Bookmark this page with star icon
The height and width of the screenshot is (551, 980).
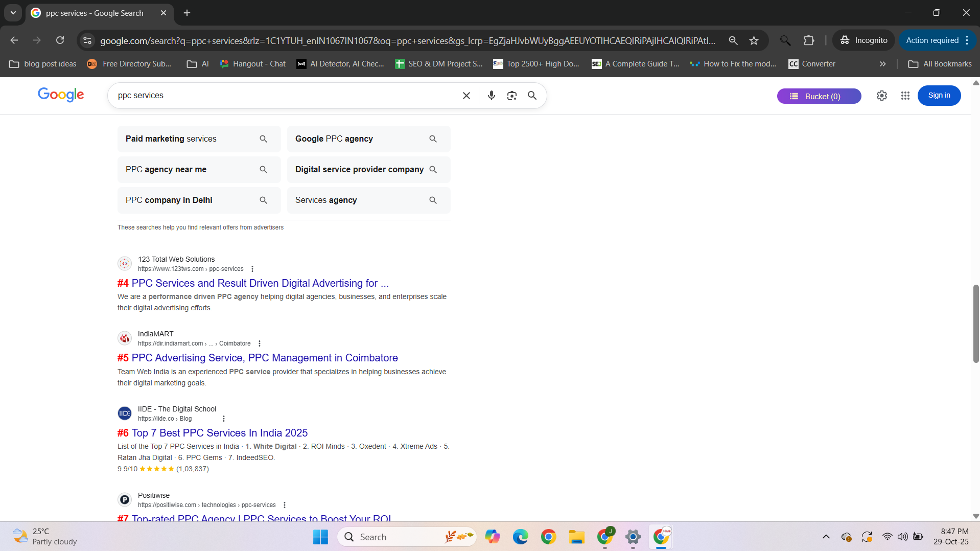(754, 40)
